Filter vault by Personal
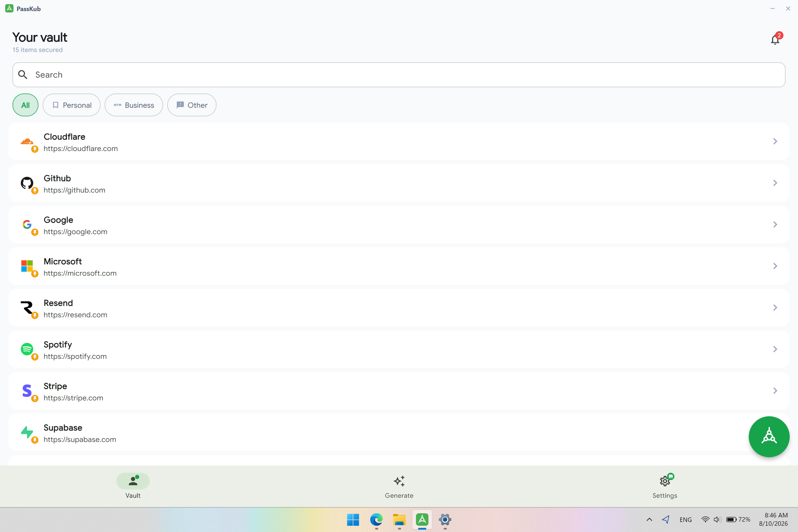 (72, 105)
